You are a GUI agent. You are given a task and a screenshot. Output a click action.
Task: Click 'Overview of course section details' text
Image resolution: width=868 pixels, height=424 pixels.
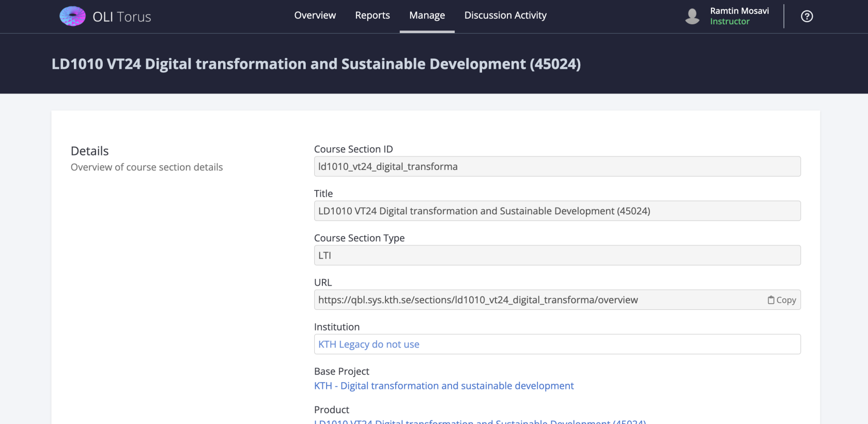coord(147,167)
